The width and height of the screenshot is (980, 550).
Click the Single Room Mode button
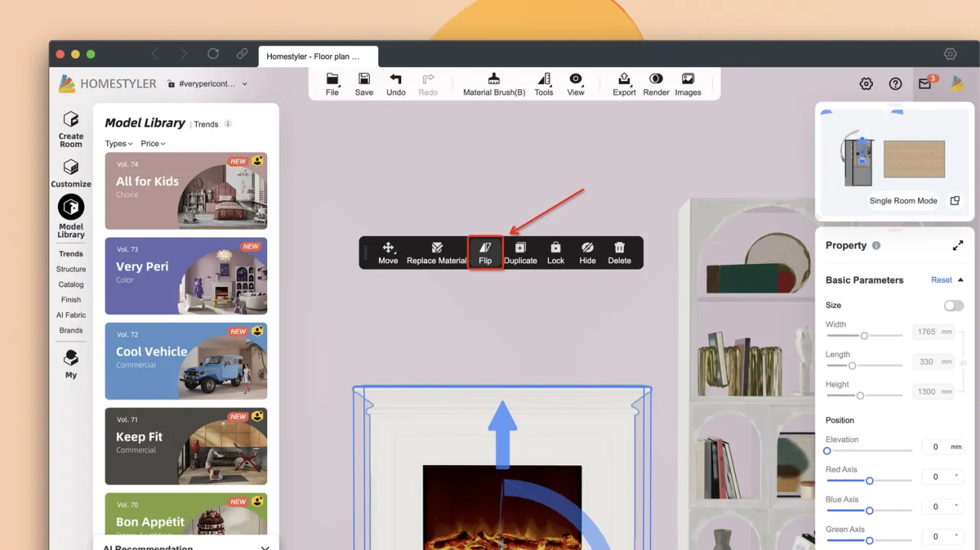[903, 201]
